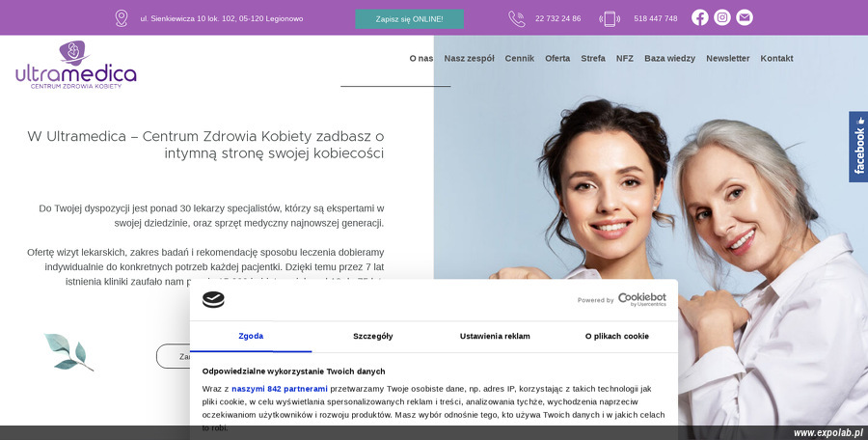Click the landline telephone handset icon

(x=517, y=18)
